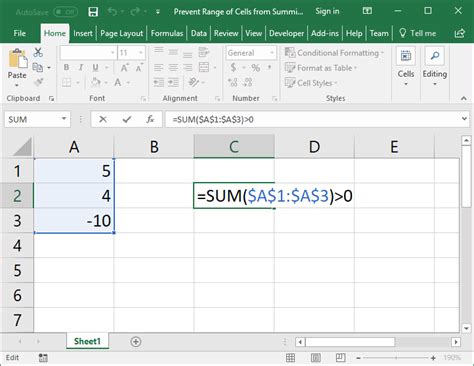Collapse the ribbon with the chevron
This screenshot has width=474, height=366.
pyautogui.click(x=464, y=98)
